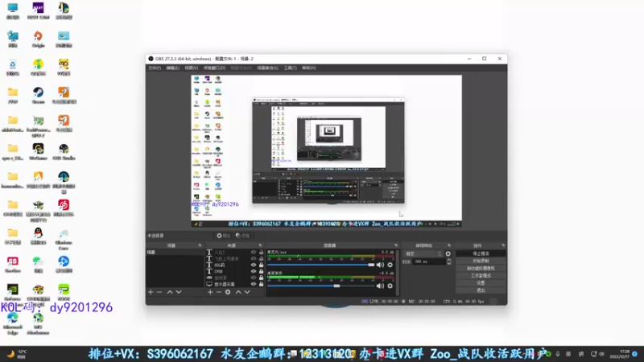The height and width of the screenshot is (362, 644).
Task: Move the selected source up
Action: [238, 292]
